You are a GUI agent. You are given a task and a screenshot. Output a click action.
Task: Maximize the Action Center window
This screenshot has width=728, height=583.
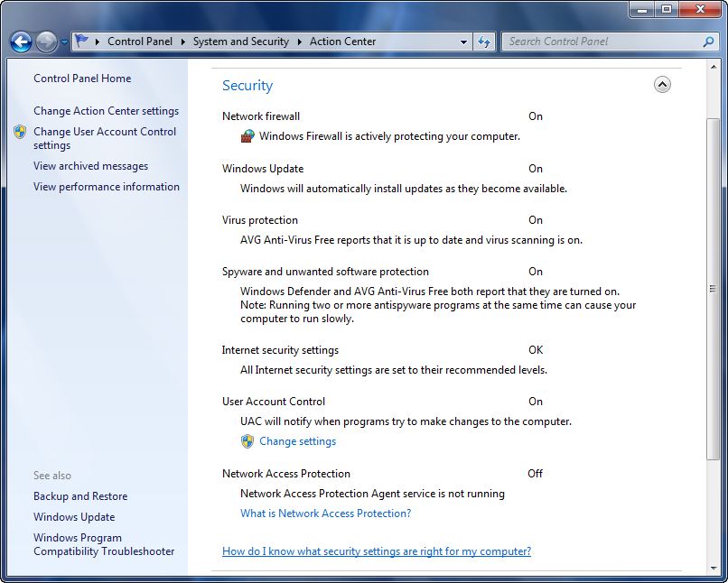[x=667, y=9]
